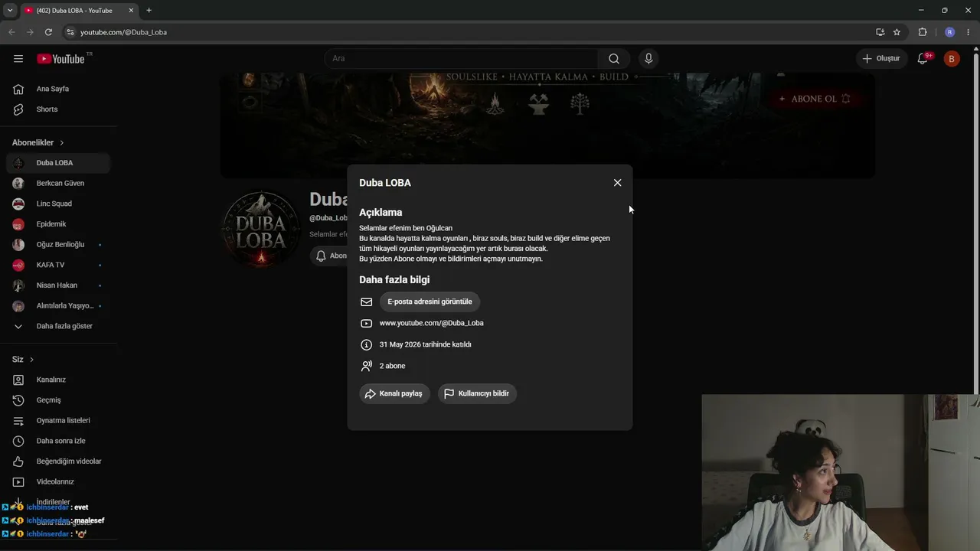
Task: Open Oynatma listeleri playlists
Action: (x=58, y=421)
